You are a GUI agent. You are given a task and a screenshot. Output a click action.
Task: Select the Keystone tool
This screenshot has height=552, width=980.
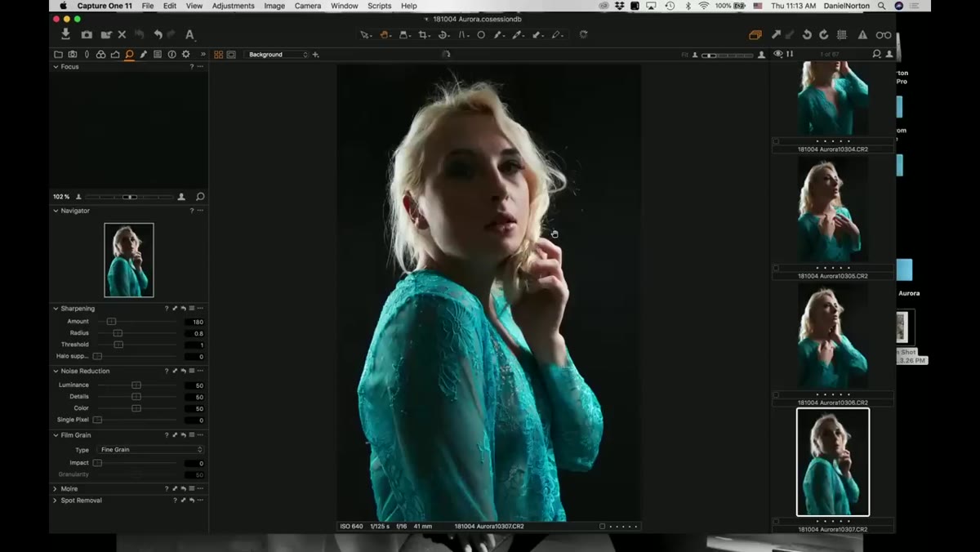(x=463, y=34)
